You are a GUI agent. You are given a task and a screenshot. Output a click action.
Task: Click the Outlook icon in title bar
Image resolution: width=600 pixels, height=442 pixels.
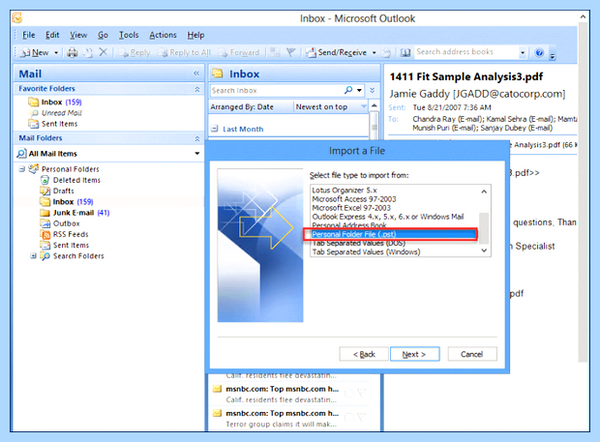[17, 18]
